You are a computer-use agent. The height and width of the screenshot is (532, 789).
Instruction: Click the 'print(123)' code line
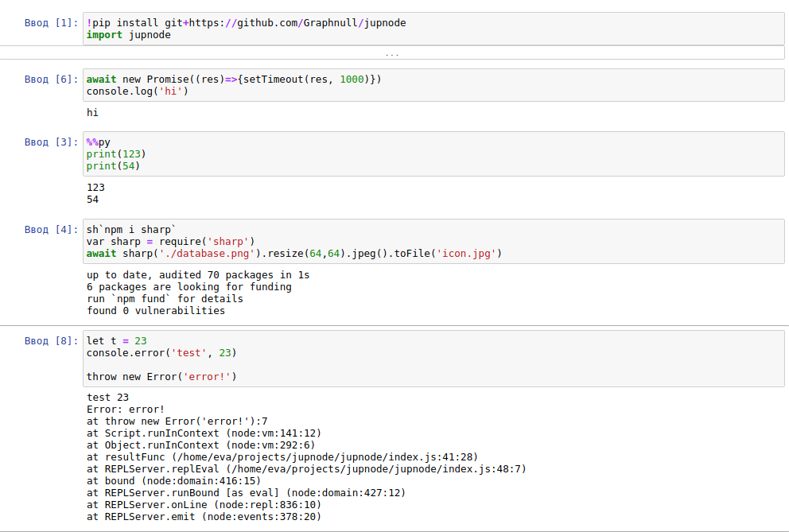click(116, 154)
